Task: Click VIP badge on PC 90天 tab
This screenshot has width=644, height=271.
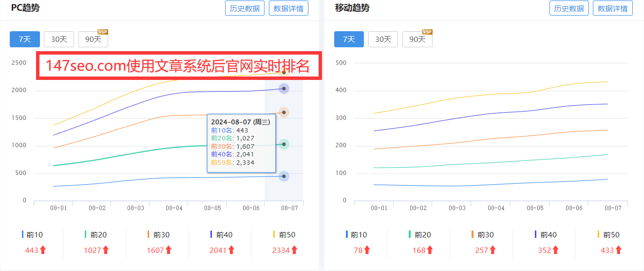Action: [103, 32]
